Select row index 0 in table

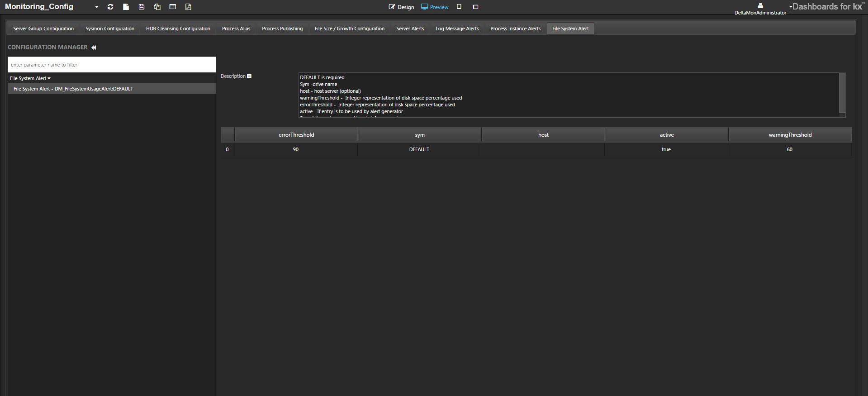(x=227, y=149)
